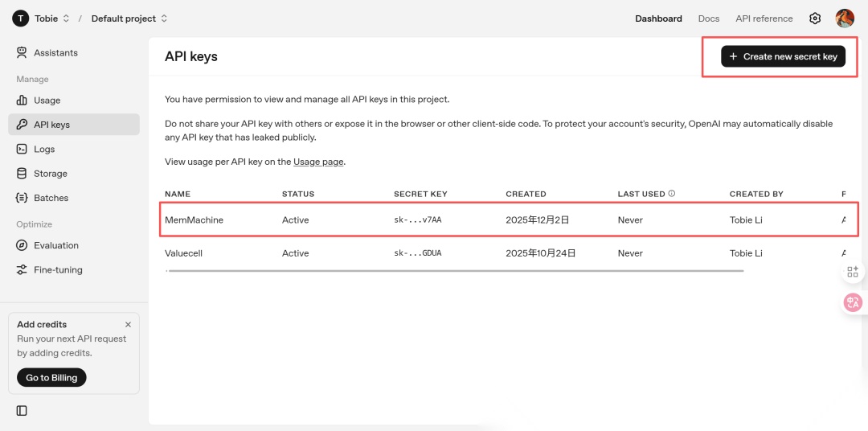Select the Usage bar chart icon
The width and height of the screenshot is (868, 431).
click(22, 101)
